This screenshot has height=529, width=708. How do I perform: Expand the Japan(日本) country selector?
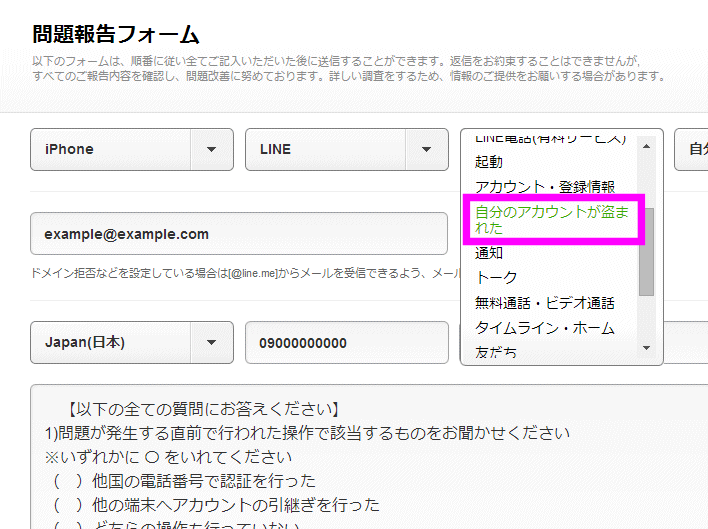pyautogui.click(x=110, y=342)
